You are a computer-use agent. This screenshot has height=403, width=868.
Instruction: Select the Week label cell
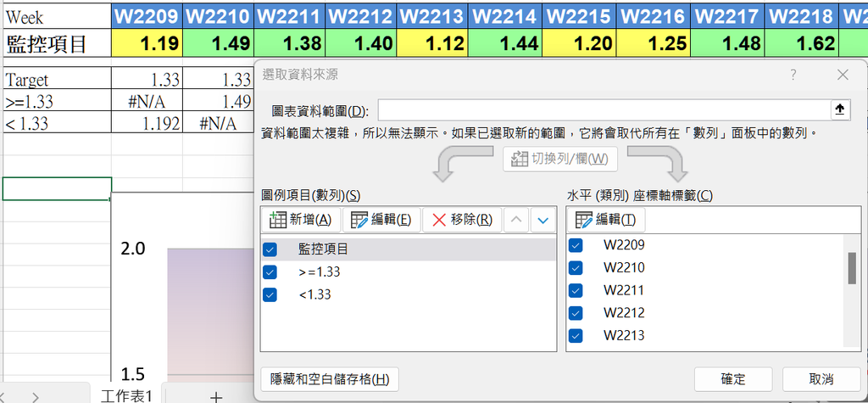tap(57, 17)
